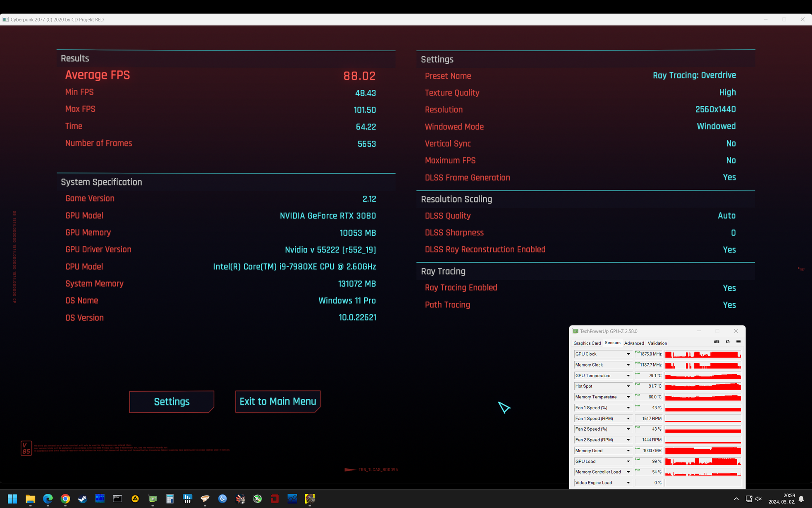
Task: Open Calculator from the taskbar
Action: pyautogui.click(x=170, y=498)
